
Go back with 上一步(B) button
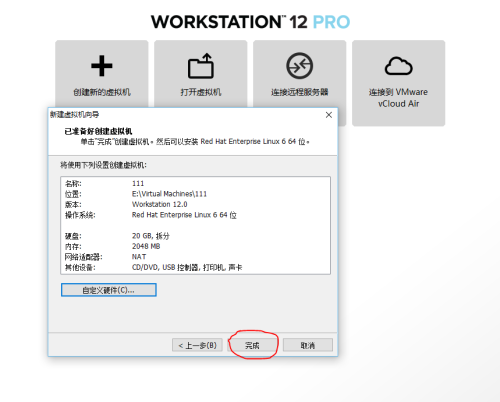click(x=197, y=345)
